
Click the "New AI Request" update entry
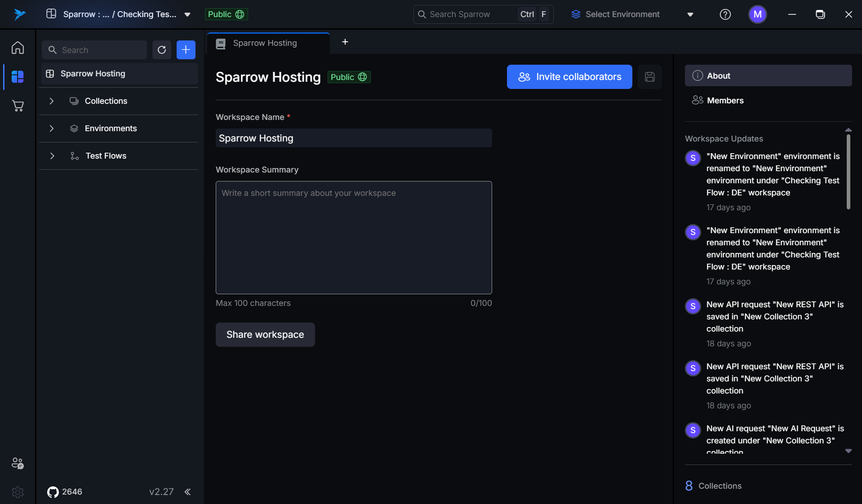click(764, 438)
